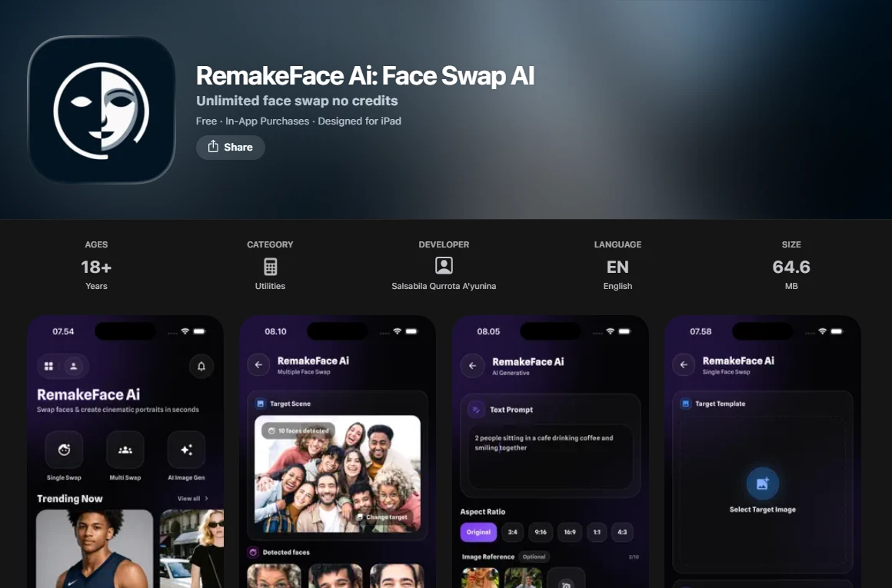Click the grid view icon in first screenshot
The width and height of the screenshot is (892, 588).
(x=49, y=366)
